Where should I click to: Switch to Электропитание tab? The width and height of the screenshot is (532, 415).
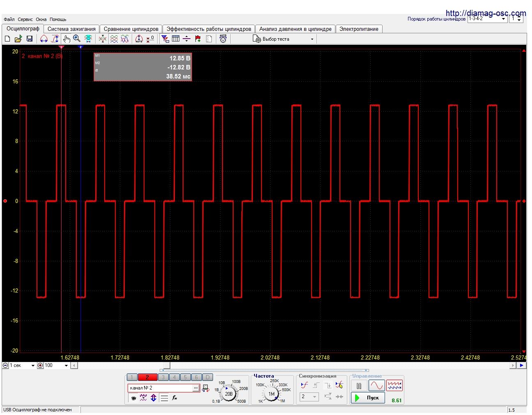(359, 29)
